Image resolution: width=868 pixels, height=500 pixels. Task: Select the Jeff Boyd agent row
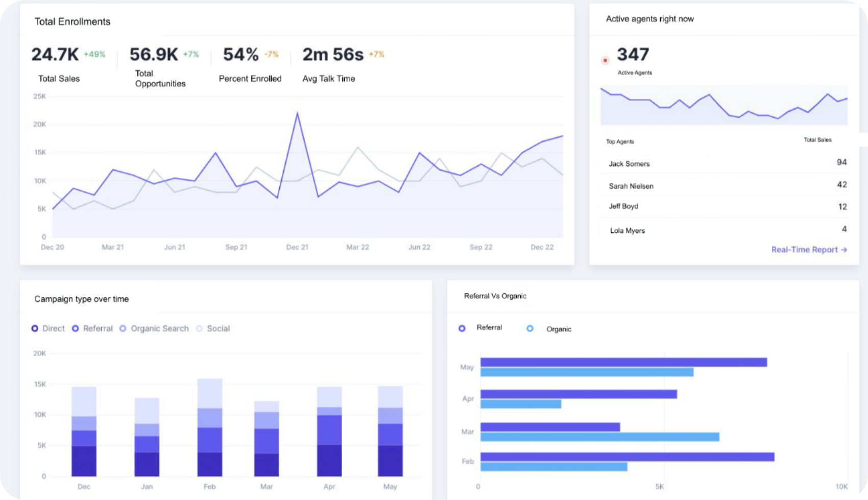(x=724, y=206)
